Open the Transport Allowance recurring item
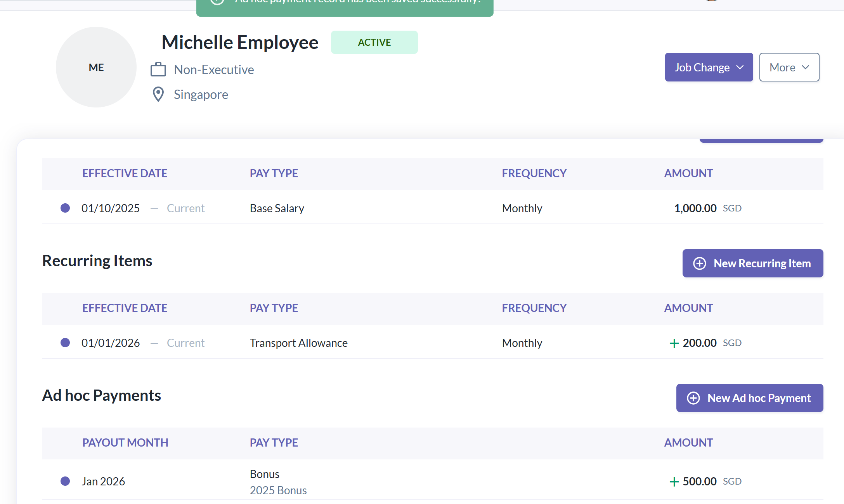Image resolution: width=844 pixels, height=504 pixels. (298, 343)
